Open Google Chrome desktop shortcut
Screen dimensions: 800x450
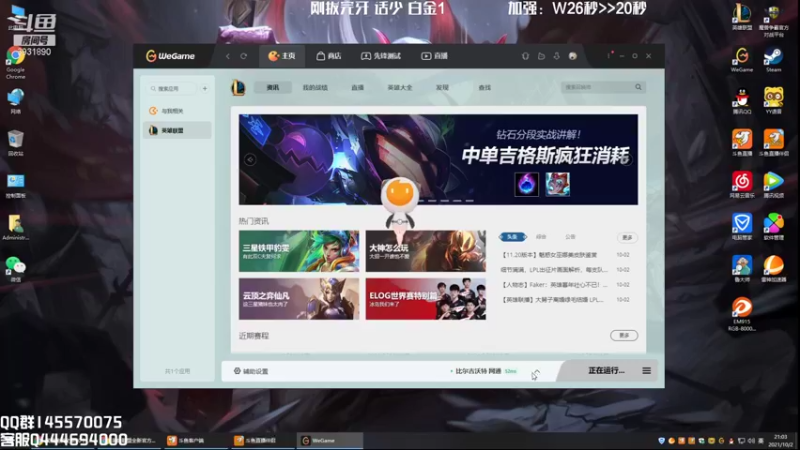(15, 63)
